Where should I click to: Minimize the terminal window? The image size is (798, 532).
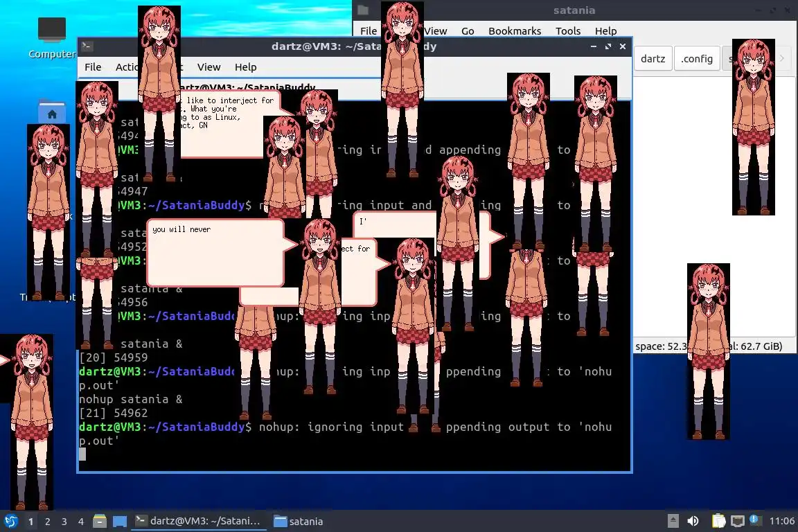tap(594, 46)
